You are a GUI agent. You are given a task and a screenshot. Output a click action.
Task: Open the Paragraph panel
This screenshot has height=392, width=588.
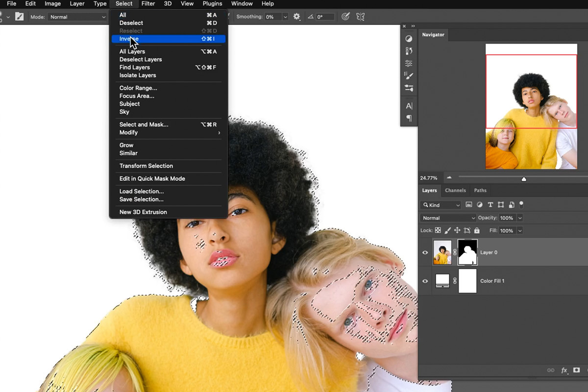[x=409, y=118]
